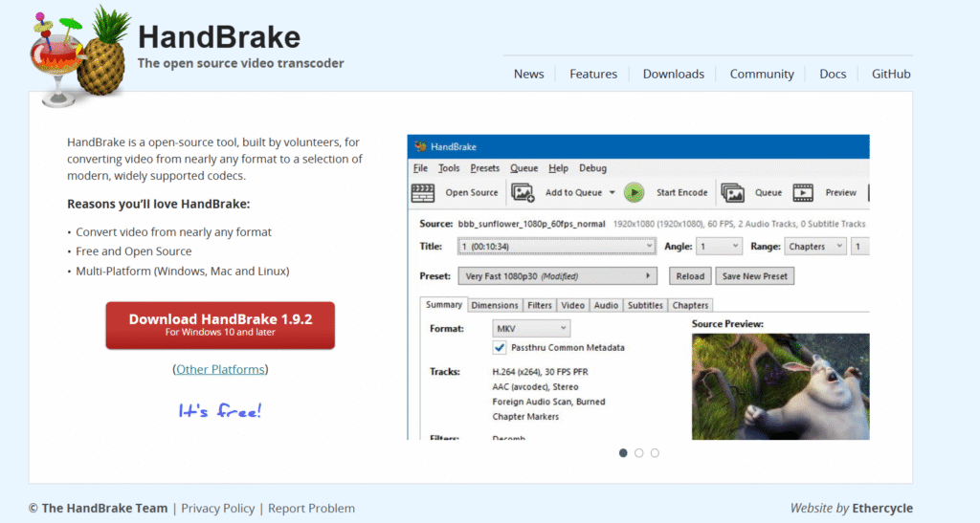980x523 pixels.
Task: Select the first carousel slide dot
Action: pyautogui.click(x=623, y=453)
